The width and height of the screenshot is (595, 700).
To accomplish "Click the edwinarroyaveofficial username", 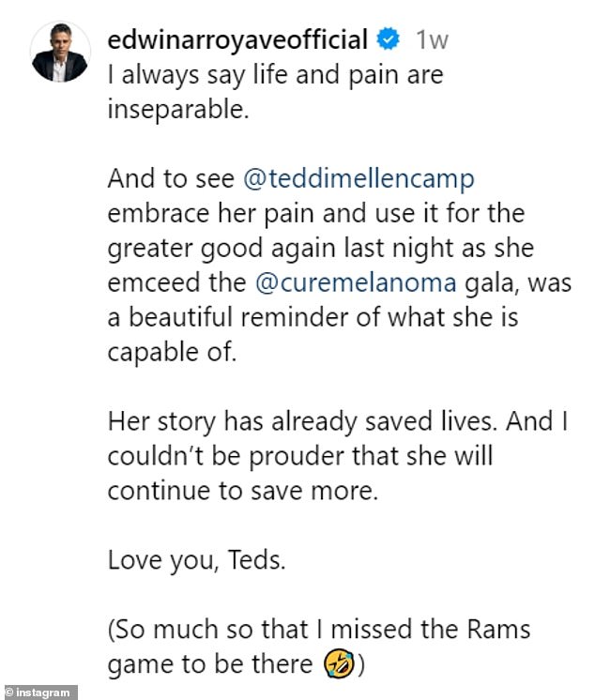I will tap(237, 40).
